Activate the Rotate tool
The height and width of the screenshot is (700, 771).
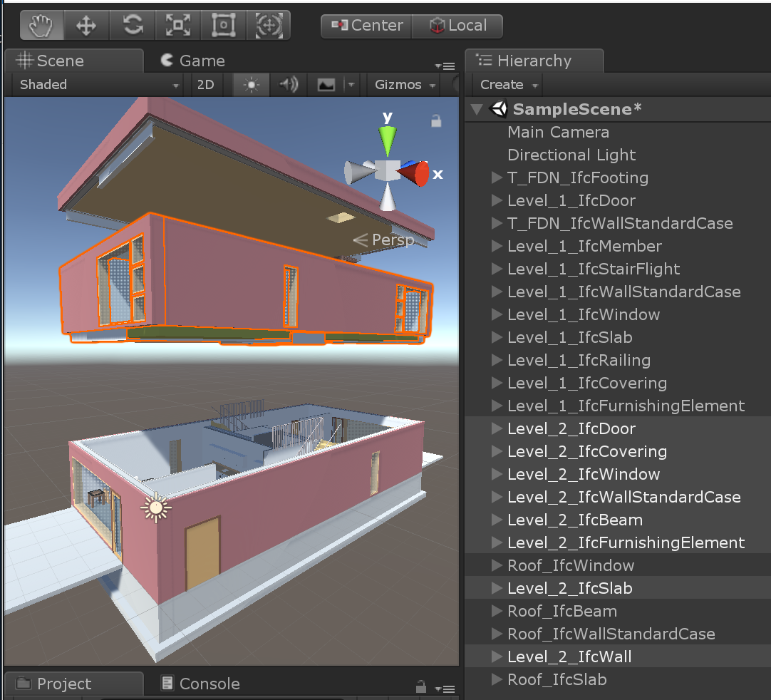pyautogui.click(x=132, y=24)
